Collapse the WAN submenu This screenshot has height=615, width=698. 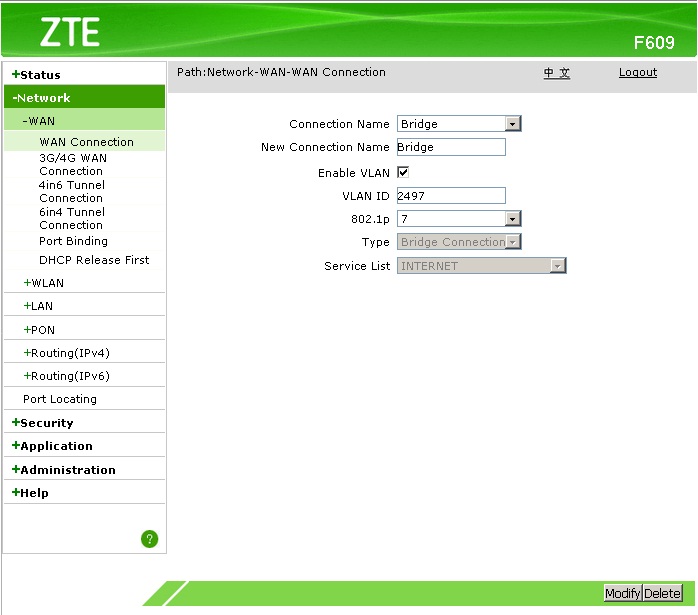(x=39, y=121)
